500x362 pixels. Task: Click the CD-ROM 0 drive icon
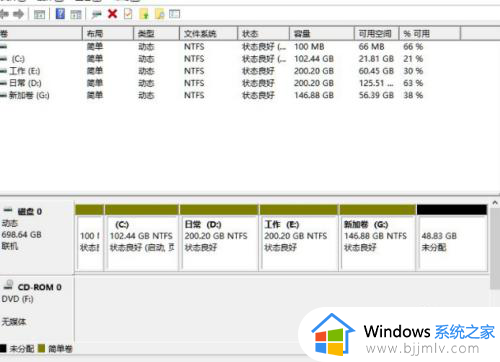click(x=8, y=285)
